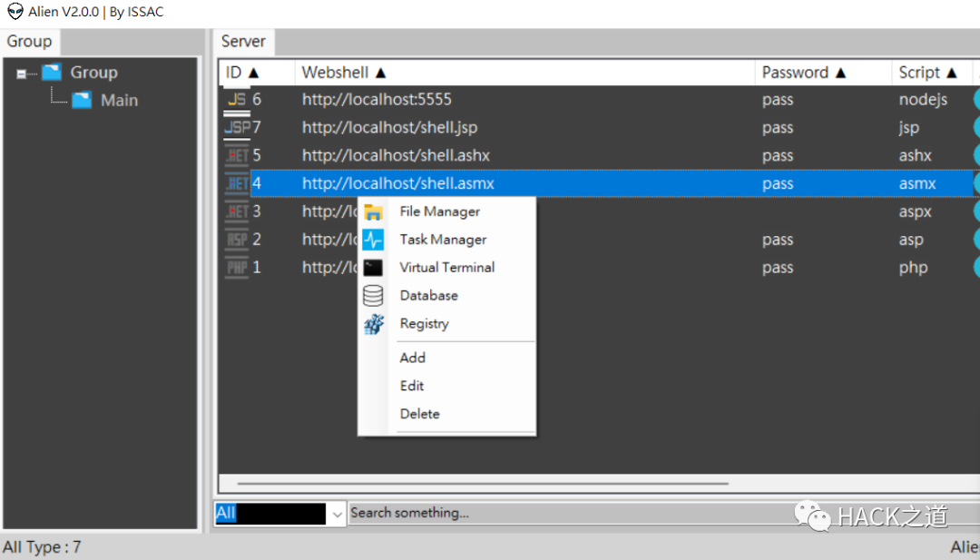Click the Virtual Terminal console icon
980x560 pixels.
(373, 268)
